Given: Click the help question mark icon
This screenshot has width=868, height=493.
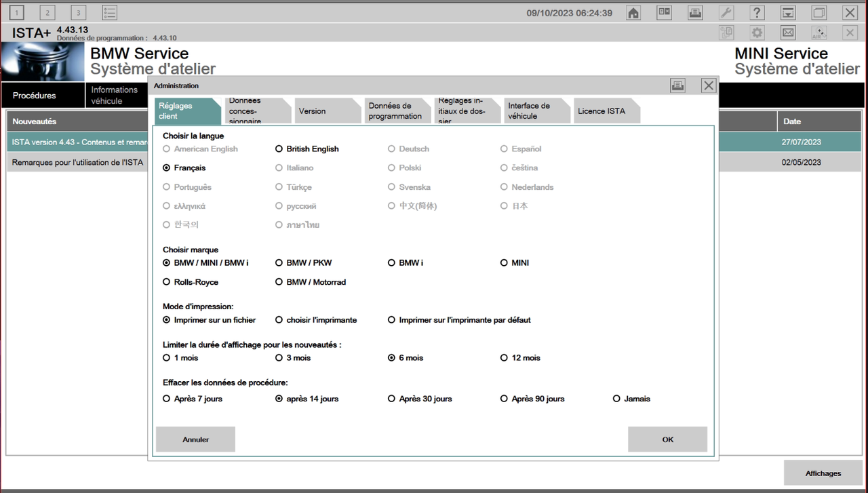Looking at the screenshot, I should [757, 13].
